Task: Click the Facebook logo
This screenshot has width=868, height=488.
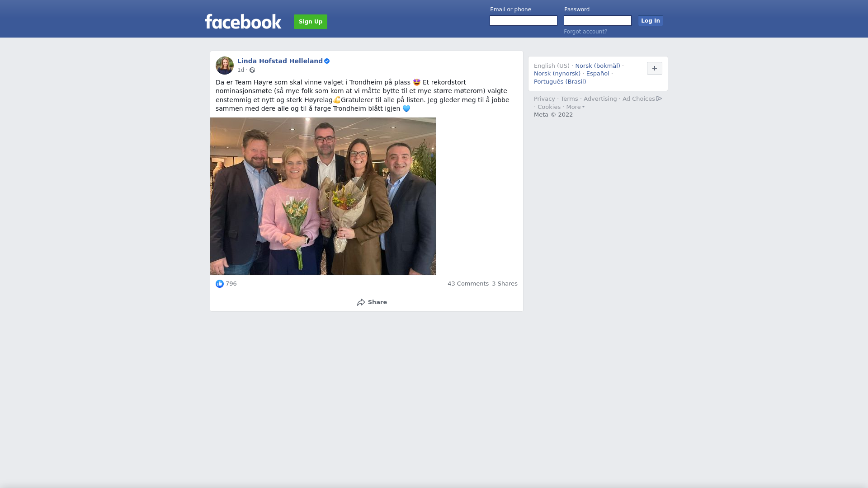Action: [243, 21]
